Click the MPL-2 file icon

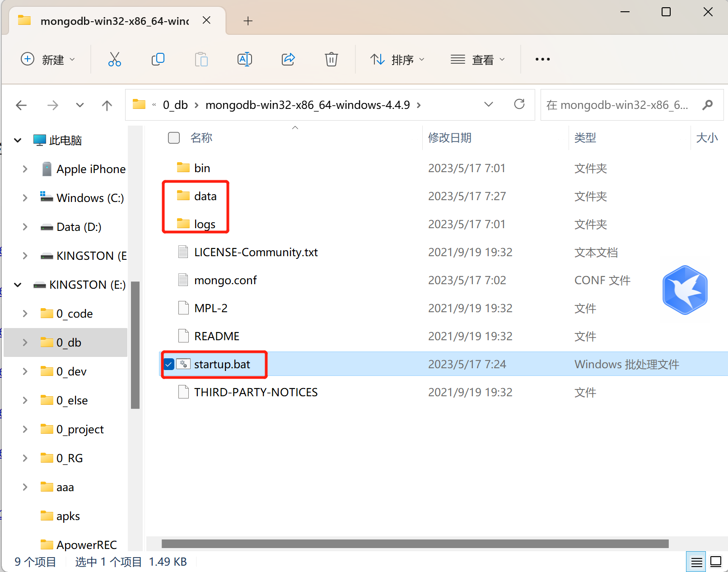pos(183,308)
